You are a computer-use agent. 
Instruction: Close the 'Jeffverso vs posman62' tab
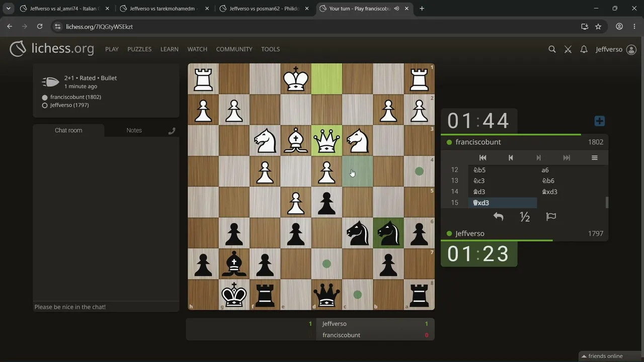[x=306, y=9]
